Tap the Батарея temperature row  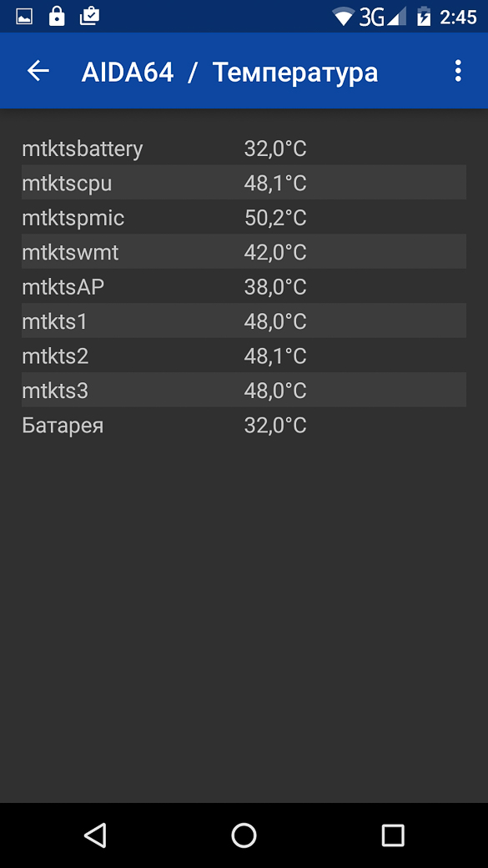244,425
